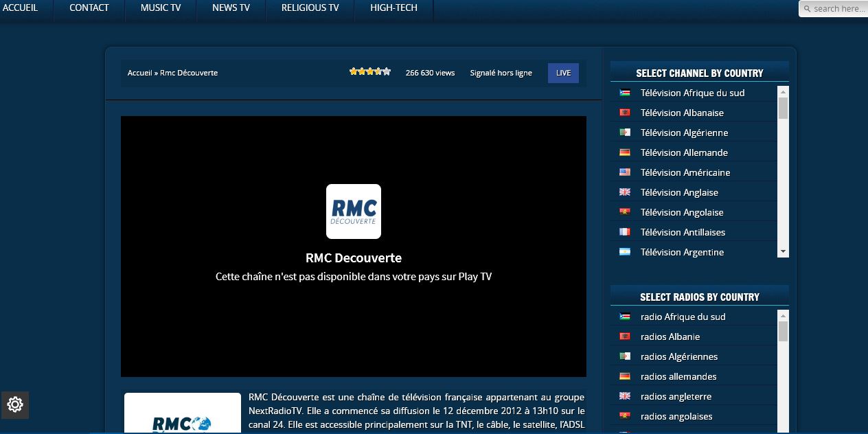
Task: Click channel list scrollbar up arrow
Action: 783,91
